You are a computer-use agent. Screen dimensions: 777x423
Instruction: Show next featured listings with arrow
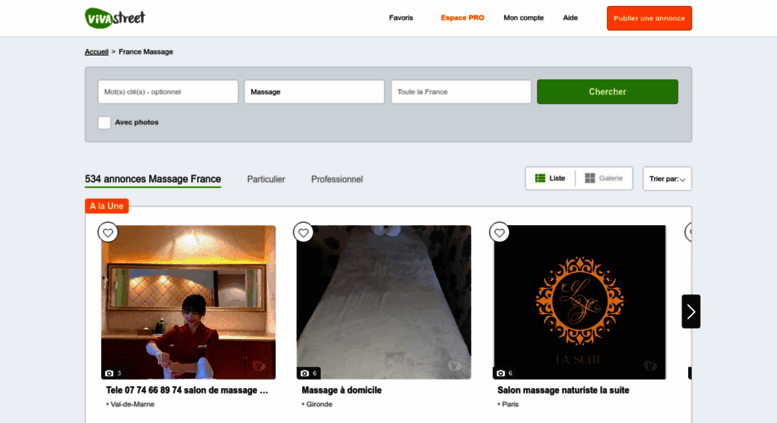[691, 312]
